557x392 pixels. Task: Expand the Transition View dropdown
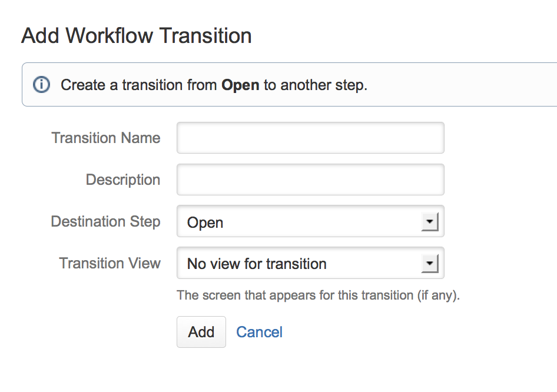point(300,264)
